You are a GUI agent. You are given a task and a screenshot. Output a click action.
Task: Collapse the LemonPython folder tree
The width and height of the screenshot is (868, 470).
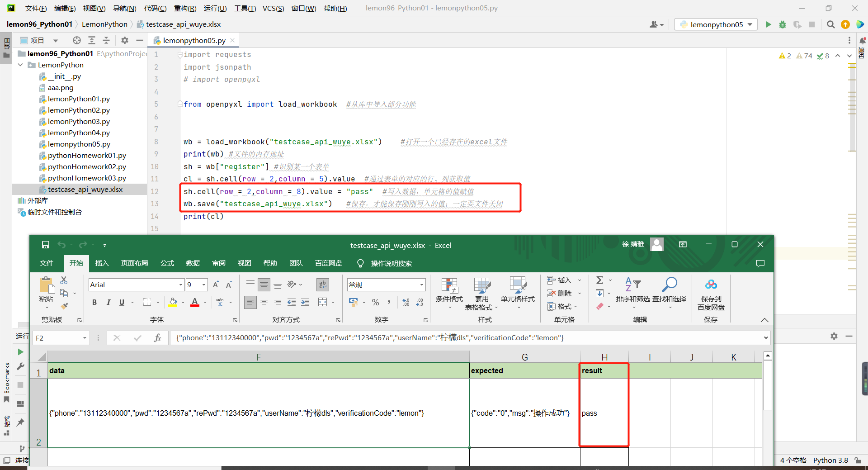(x=20, y=65)
